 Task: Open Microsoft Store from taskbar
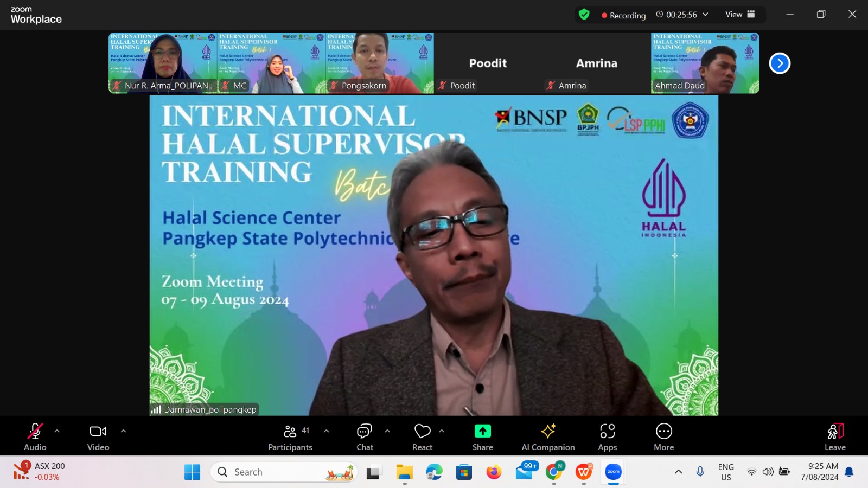(464, 472)
